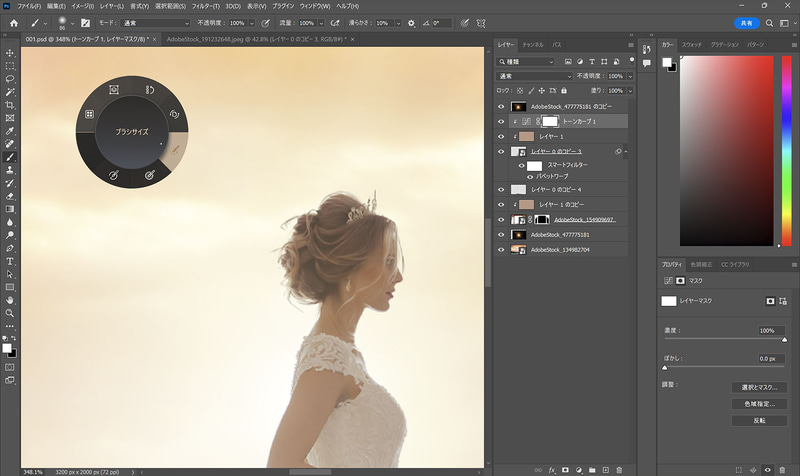Switch to the チャンネル tab
The height and width of the screenshot is (476, 800).
[x=532, y=45]
